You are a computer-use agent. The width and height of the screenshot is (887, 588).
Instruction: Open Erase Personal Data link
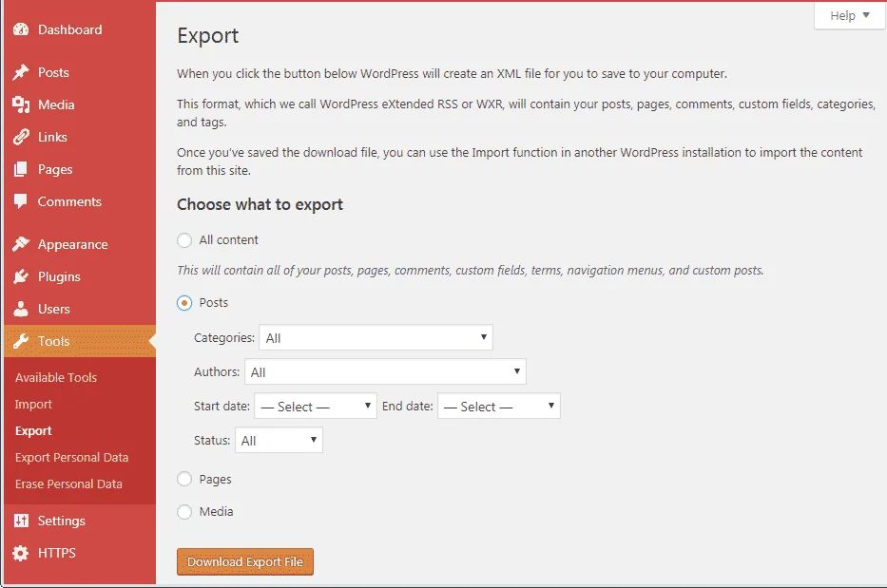tap(68, 484)
